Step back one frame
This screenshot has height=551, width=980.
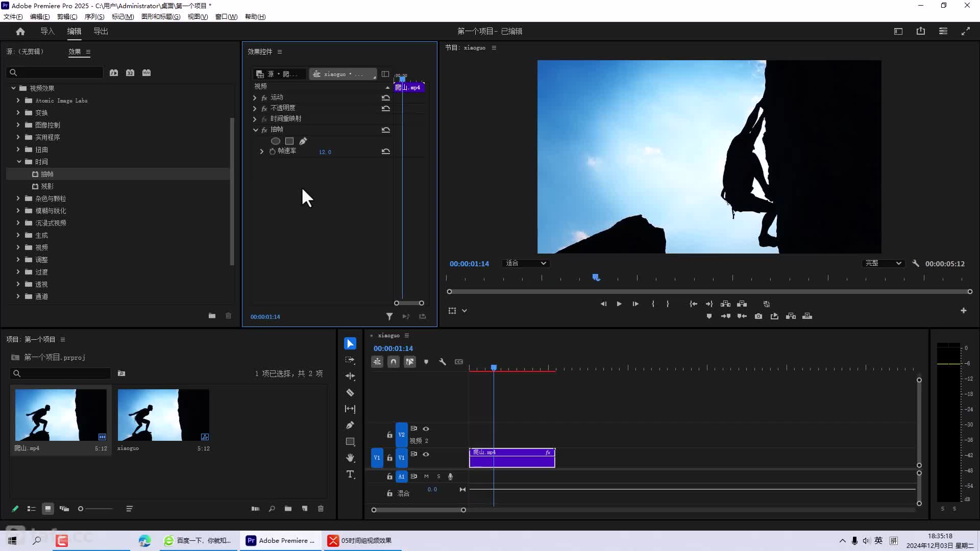click(x=603, y=304)
